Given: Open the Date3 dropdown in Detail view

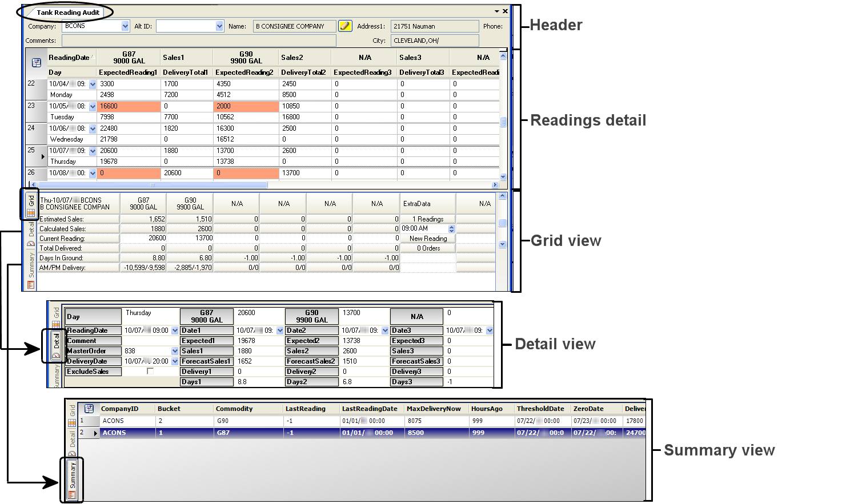Looking at the screenshot, I should 490,330.
